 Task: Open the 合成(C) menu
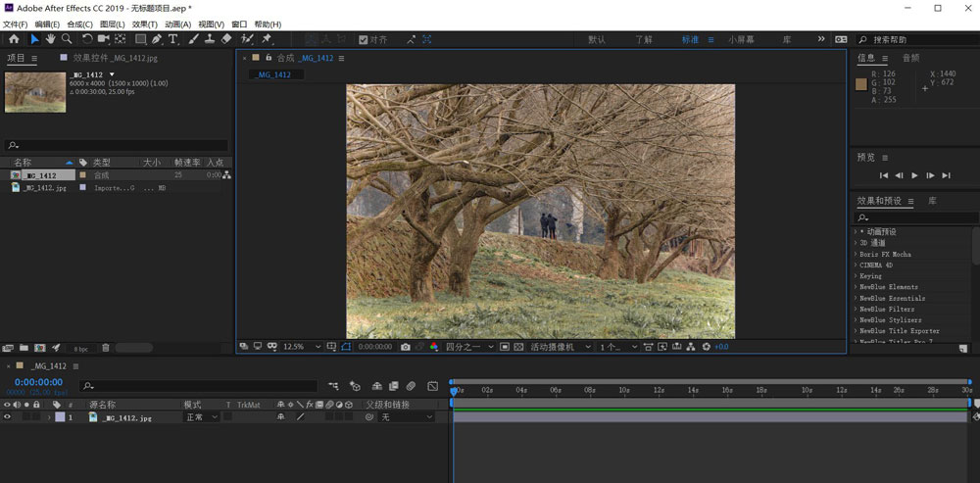click(79, 24)
